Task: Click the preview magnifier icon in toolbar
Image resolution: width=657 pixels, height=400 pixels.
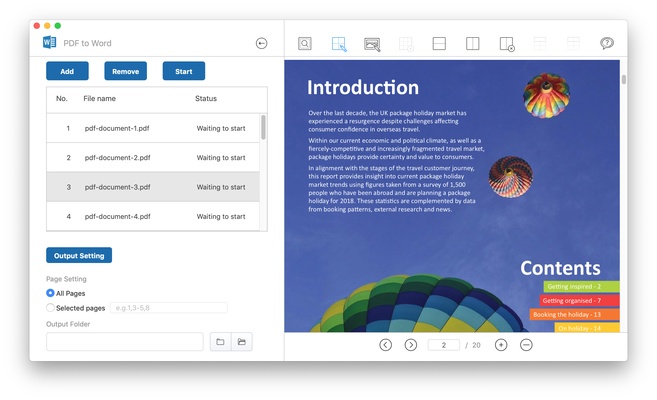Action: (x=305, y=44)
